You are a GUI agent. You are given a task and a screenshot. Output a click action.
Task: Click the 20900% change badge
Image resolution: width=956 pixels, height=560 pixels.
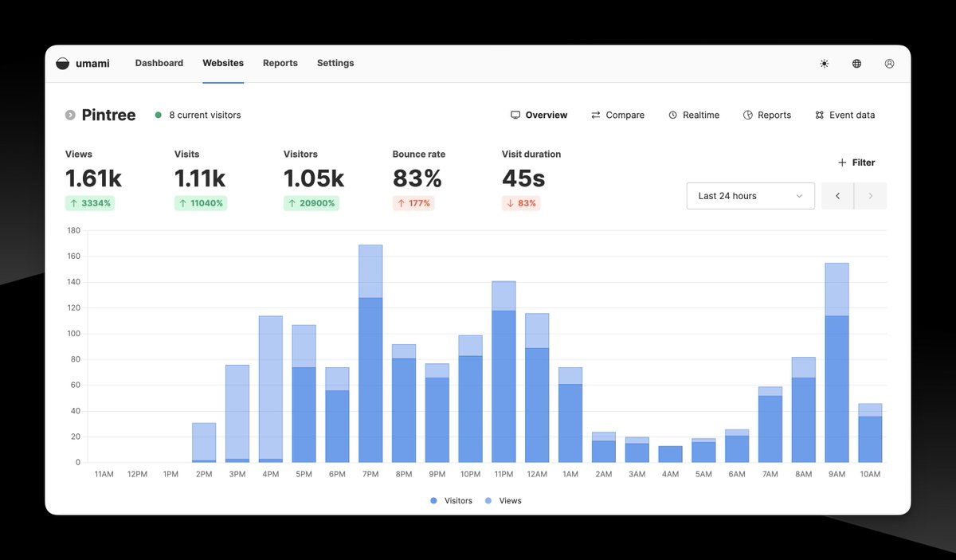(x=311, y=204)
